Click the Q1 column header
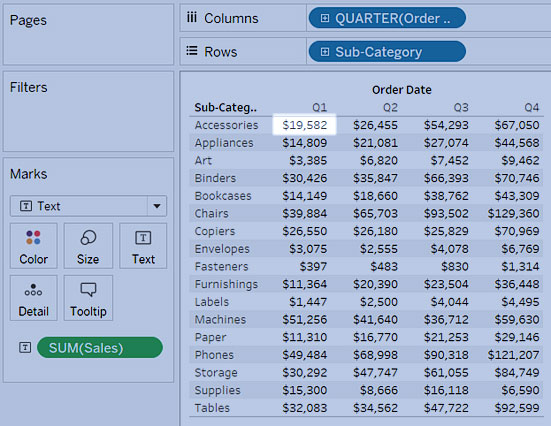This screenshot has width=551, height=426. (319, 107)
